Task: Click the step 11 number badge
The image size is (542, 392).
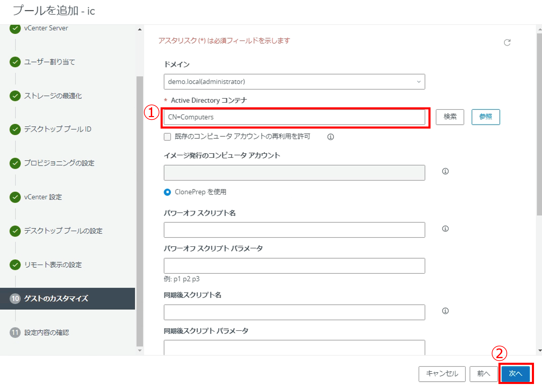Action: (15, 332)
